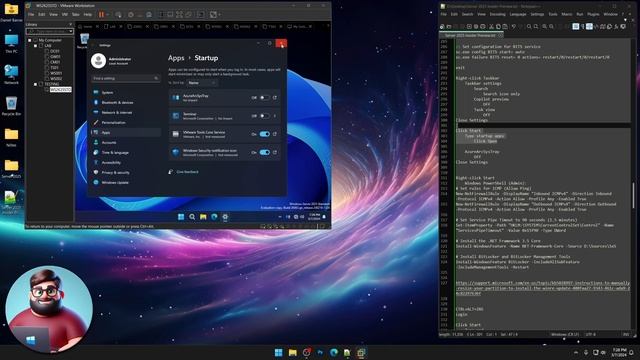Collapse the My Computer node in Library
This screenshot has width=640, height=360.
[x=30, y=40]
